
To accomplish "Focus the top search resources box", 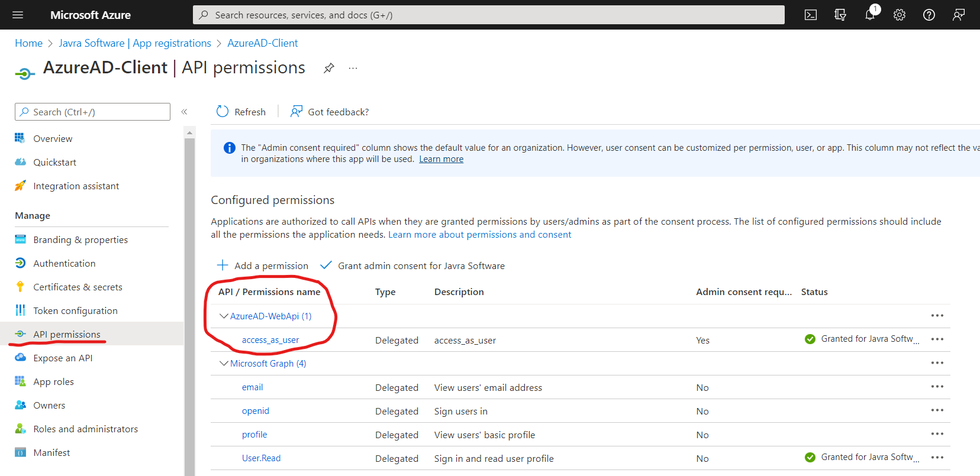I will point(489,15).
